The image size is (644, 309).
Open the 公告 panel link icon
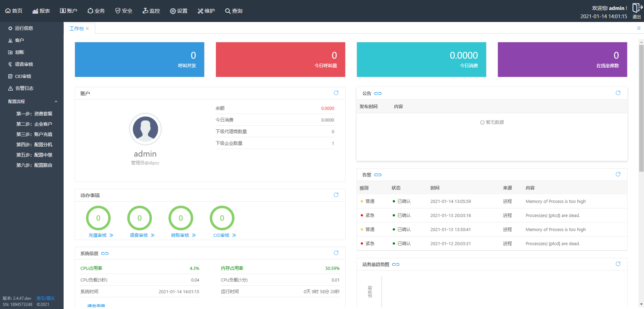point(378,93)
